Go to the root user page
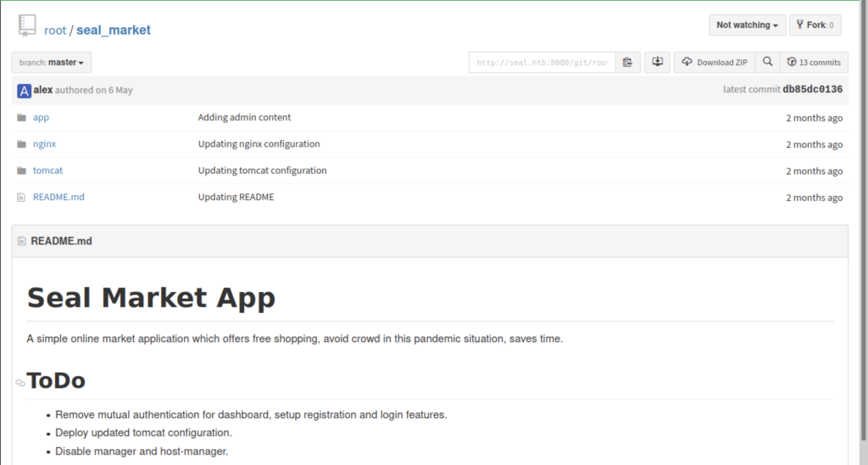 55,31
